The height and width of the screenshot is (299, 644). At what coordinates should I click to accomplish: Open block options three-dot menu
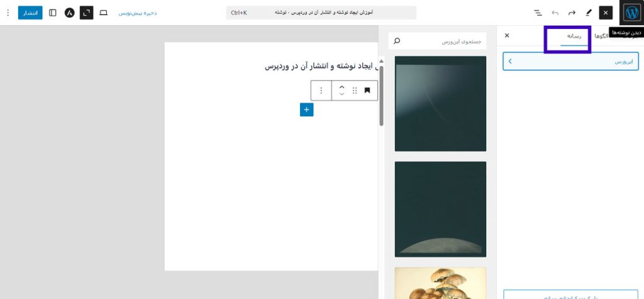click(321, 91)
